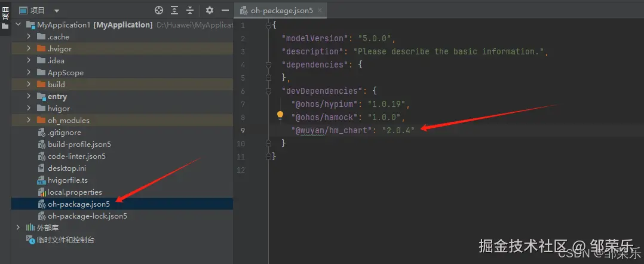The width and height of the screenshot is (644, 264).
Task: Click the local.properties file icon
Action: click(x=41, y=192)
